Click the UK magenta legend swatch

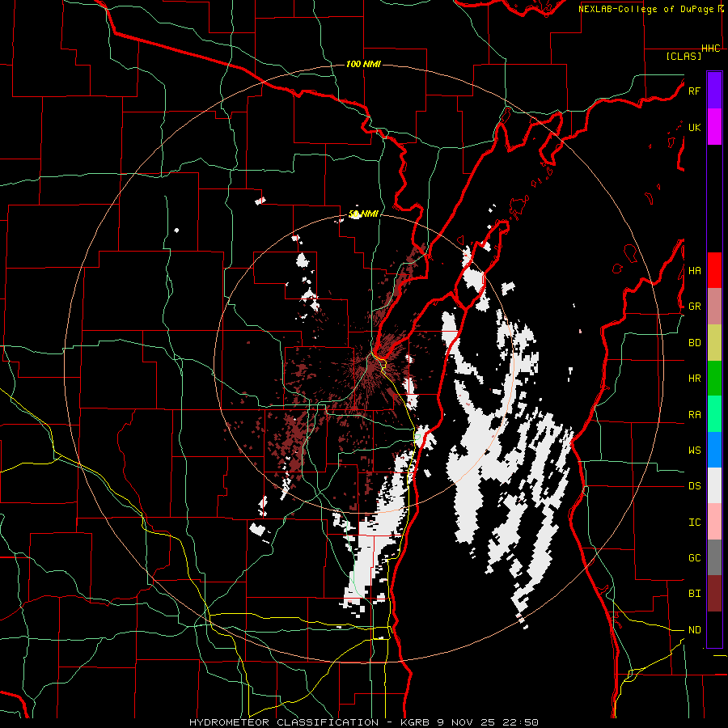714,127
